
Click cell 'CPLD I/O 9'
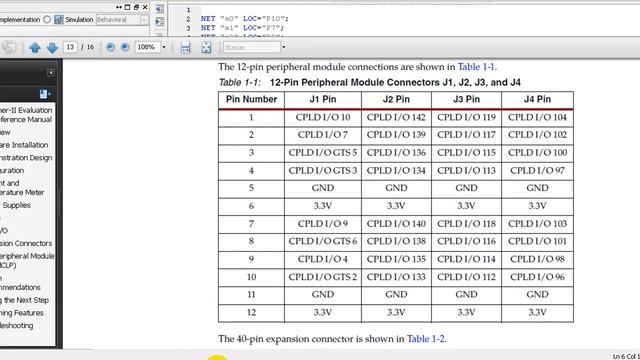tap(323, 224)
